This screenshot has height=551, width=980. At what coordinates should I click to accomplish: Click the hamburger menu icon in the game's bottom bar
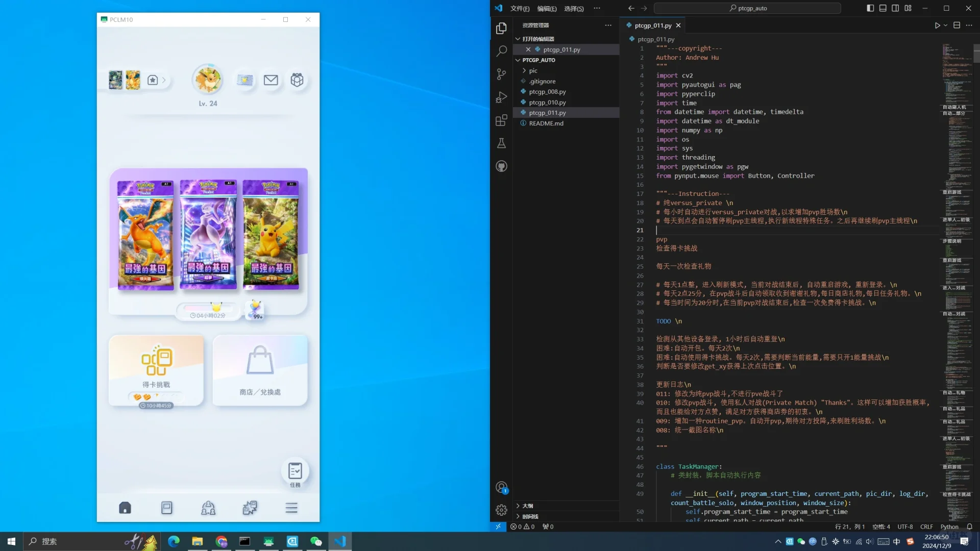coord(291,508)
